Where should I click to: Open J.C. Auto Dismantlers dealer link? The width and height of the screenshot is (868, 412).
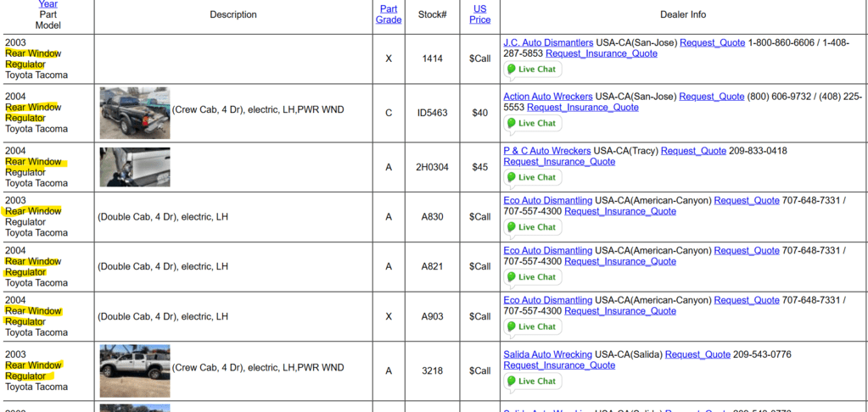coord(548,42)
